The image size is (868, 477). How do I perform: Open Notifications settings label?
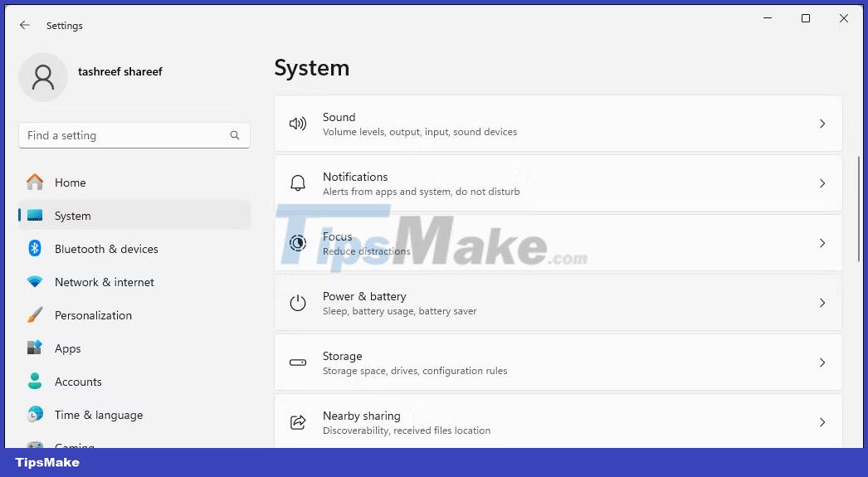(355, 177)
